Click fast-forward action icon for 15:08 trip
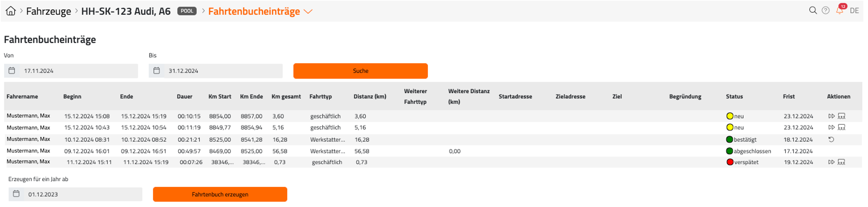Viewport: 868px width, 207px height. click(x=831, y=116)
